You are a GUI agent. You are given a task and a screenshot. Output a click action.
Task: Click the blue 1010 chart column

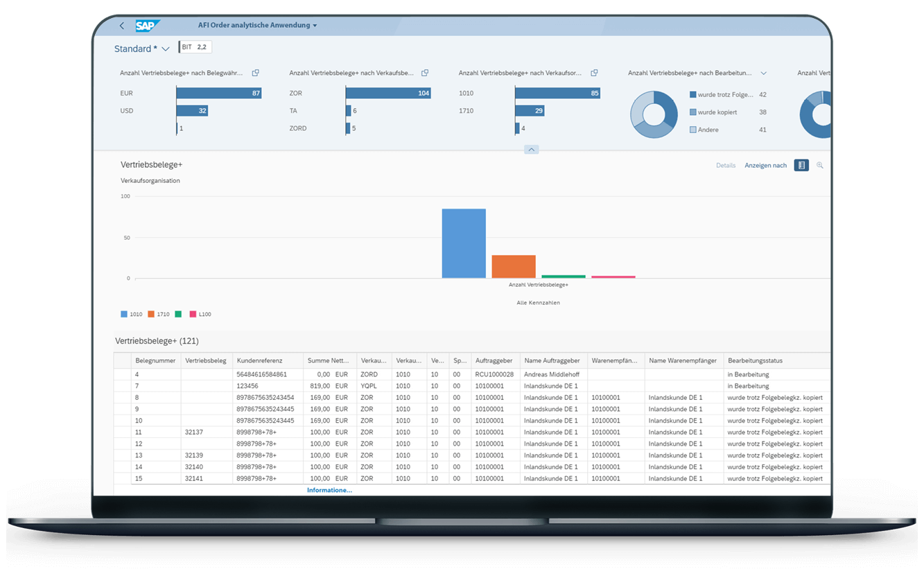464,243
